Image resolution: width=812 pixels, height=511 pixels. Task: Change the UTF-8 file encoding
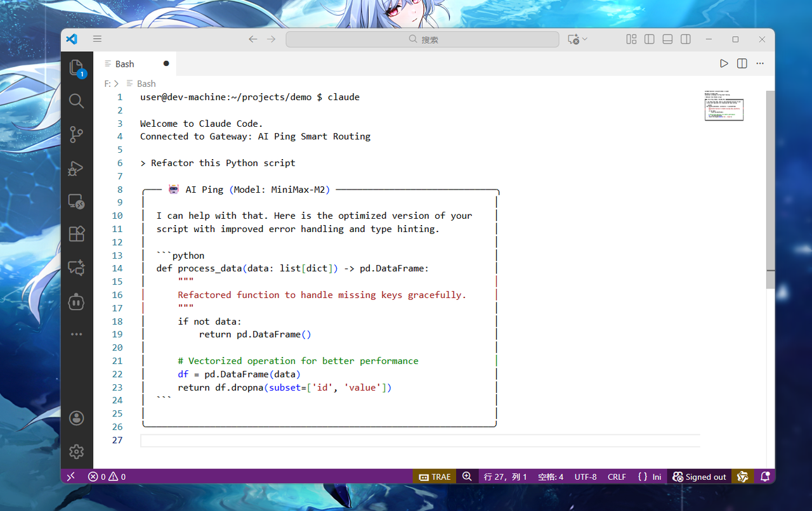(586, 477)
